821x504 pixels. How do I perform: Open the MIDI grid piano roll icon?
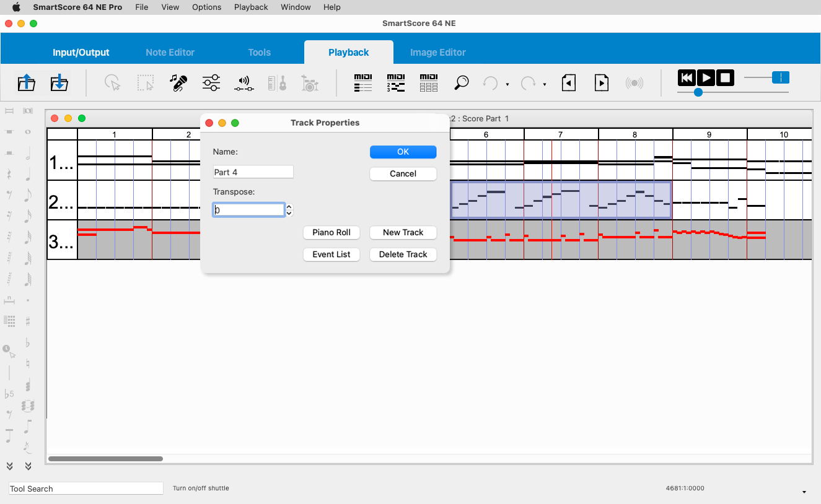[429, 83]
